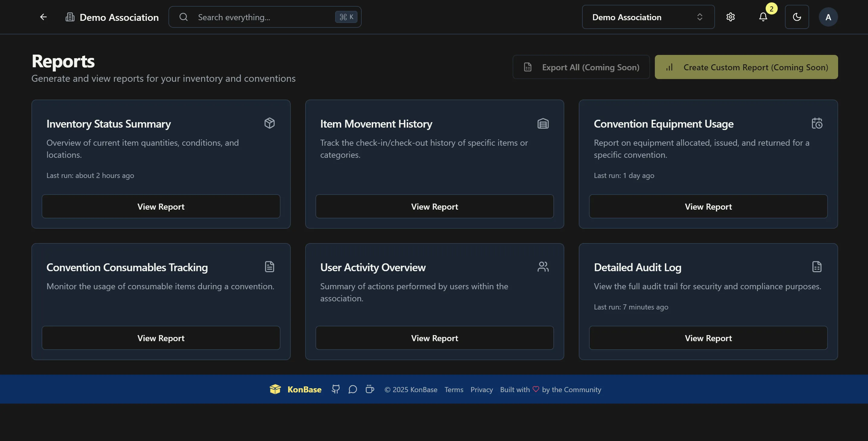This screenshot has height=441, width=868.
Task: View Report for Inventory Status Summary
Action: [161, 206]
